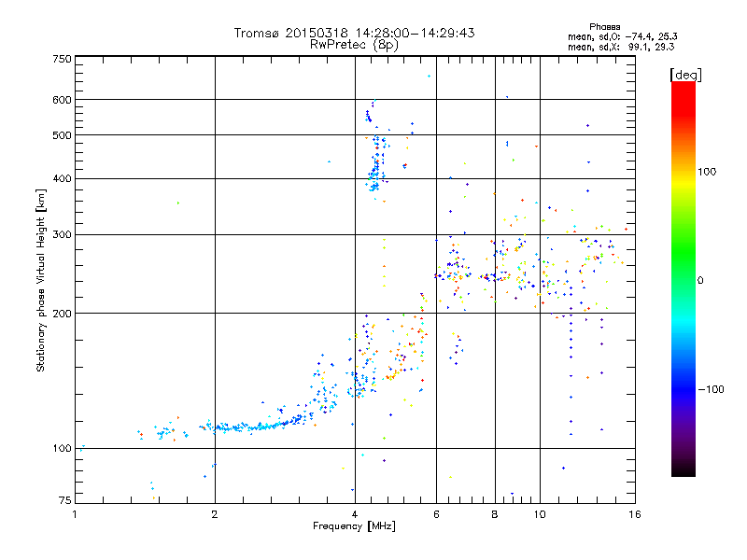This screenshot has width=747, height=560.
Task: Click the x-axis tick label '1'
Action: tap(75, 514)
